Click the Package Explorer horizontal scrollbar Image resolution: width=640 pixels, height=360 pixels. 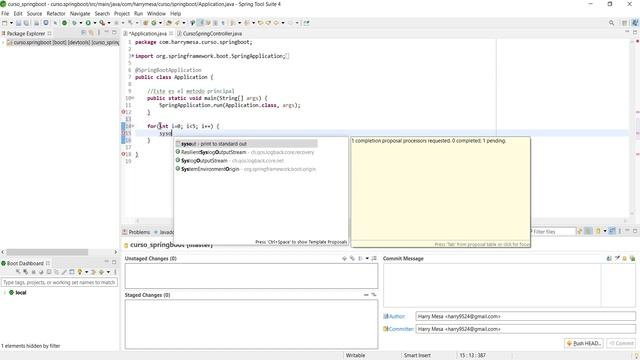[x=47, y=252]
